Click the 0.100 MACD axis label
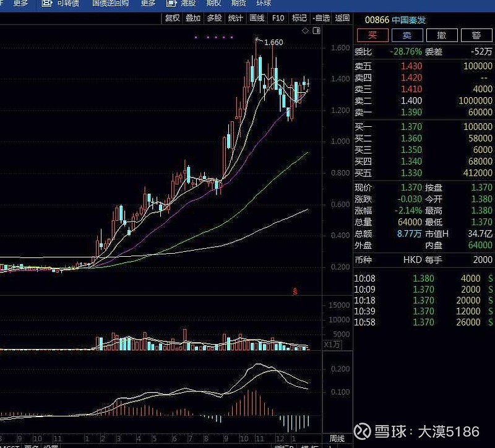Screen dimensions: 495x448 pos(340,392)
